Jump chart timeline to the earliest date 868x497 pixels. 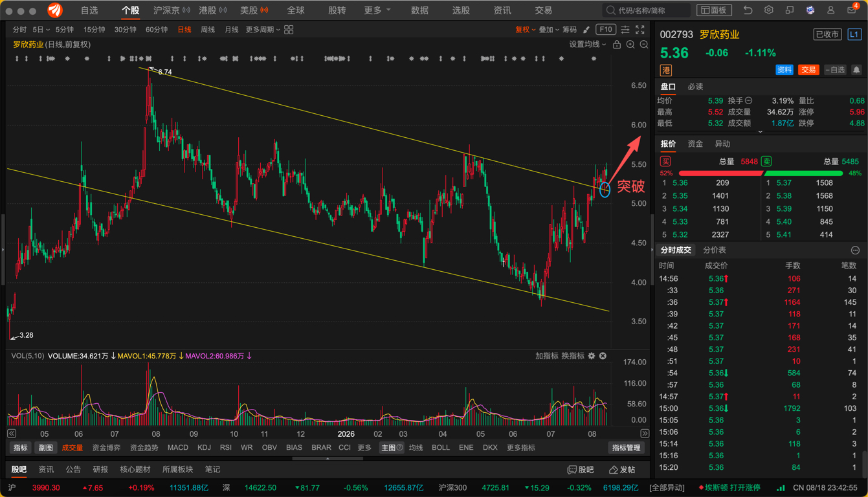(x=12, y=434)
